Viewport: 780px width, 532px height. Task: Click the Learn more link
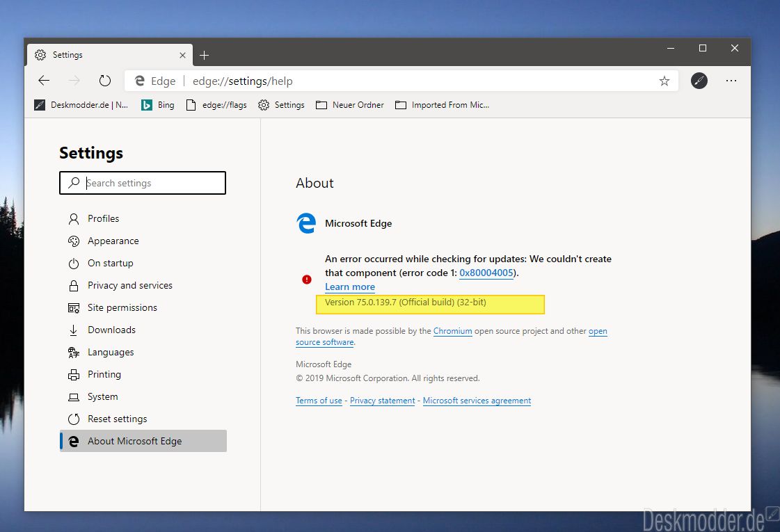(350, 287)
